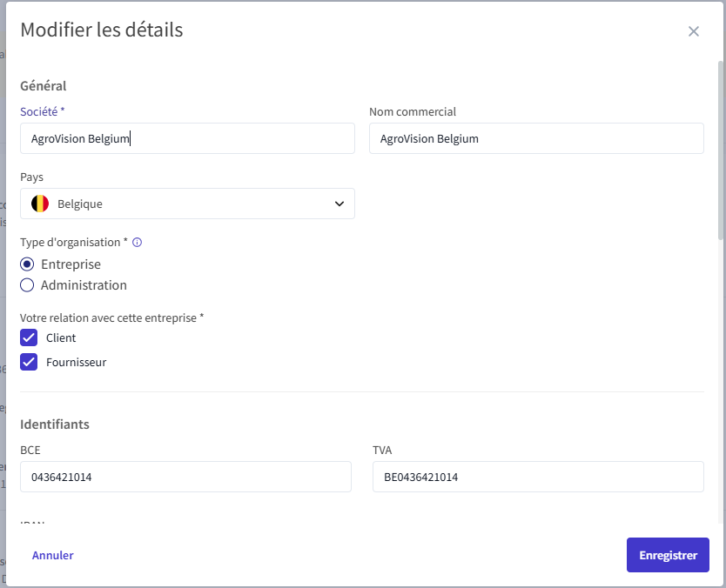Uncheck the Client checkbox

(29, 337)
